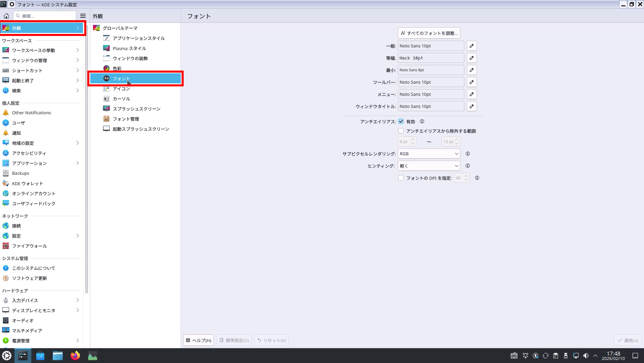The height and width of the screenshot is (363, 644).
Task: Click the edit pencil for ウィンドウタイトル font
Action: (x=471, y=107)
